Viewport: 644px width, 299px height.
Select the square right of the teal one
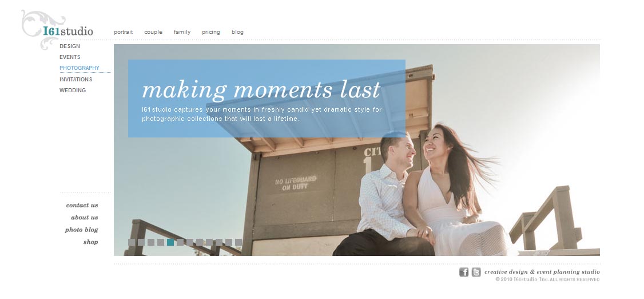(180, 242)
